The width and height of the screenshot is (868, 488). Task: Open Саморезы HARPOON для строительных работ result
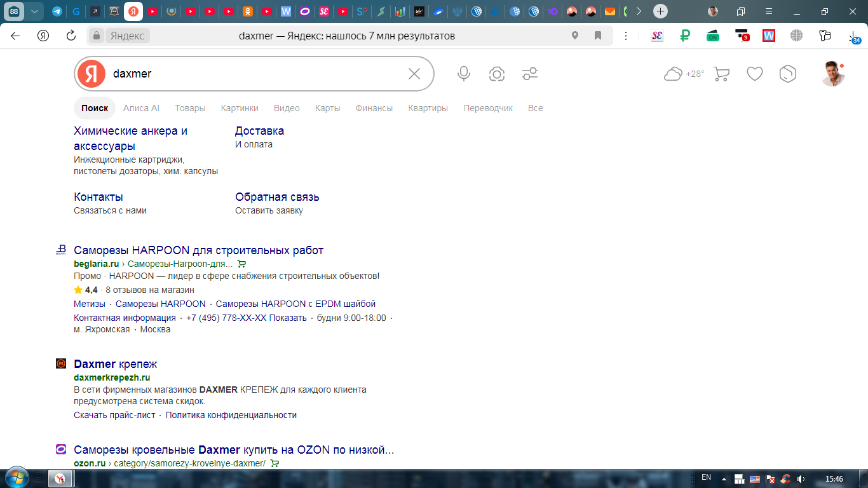coord(199,250)
